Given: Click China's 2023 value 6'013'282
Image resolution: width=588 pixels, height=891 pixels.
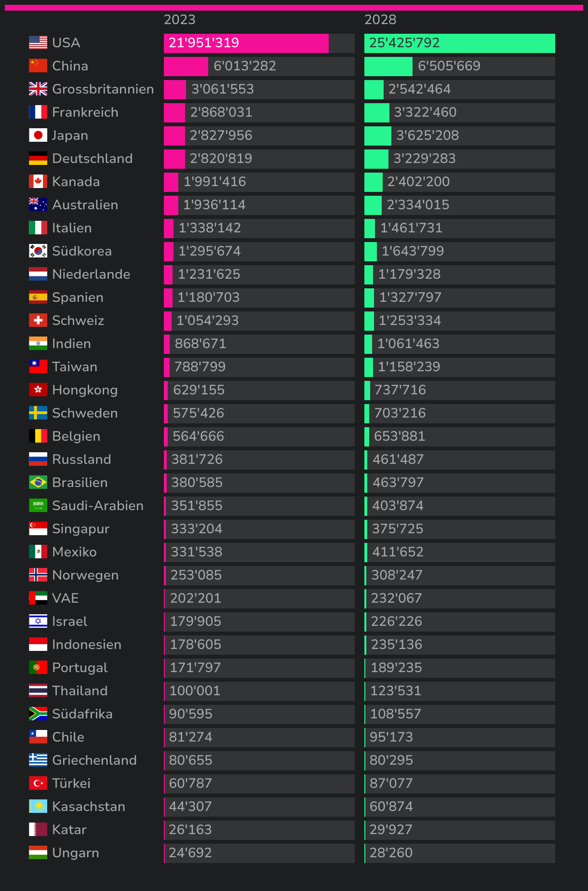Looking at the screenshot, I should coord(245,66).
